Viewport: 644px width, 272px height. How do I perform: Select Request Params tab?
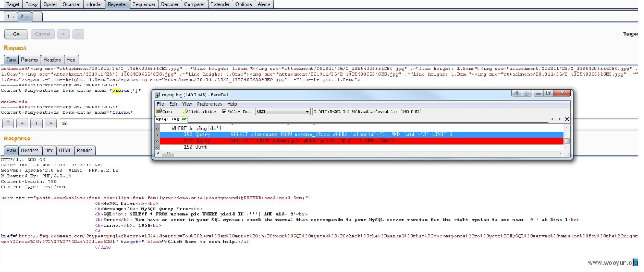point(29,59)
